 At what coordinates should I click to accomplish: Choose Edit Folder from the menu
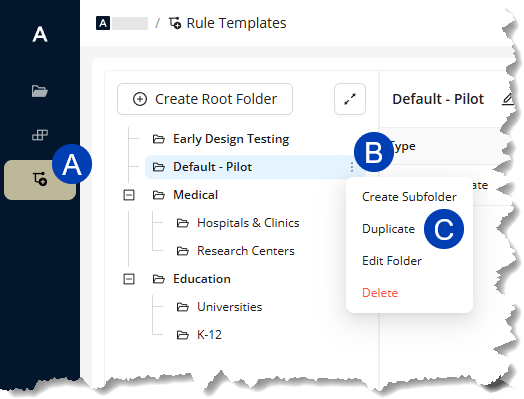click(392, 261)
